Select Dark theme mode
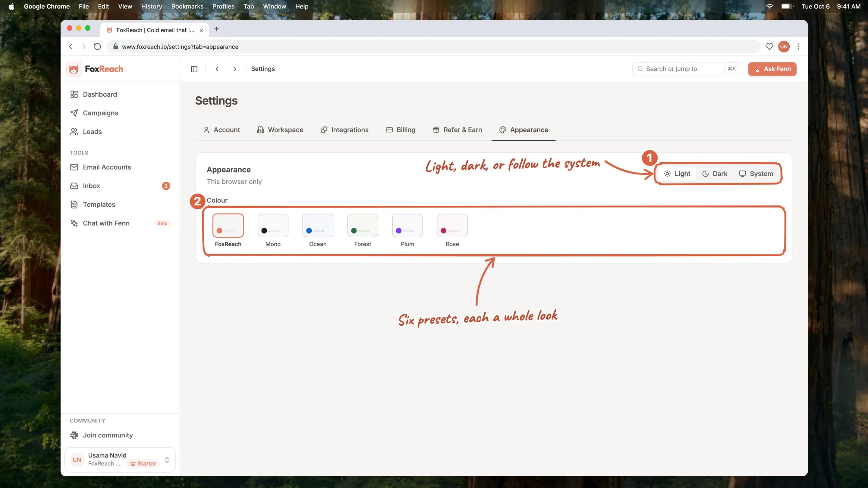The height and width of the screenshot is (488, 868). click(715, 174)
